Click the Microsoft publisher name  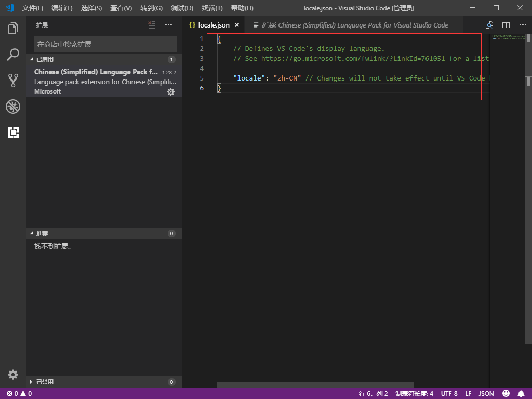pyautogui.click(x=47, y=91)
